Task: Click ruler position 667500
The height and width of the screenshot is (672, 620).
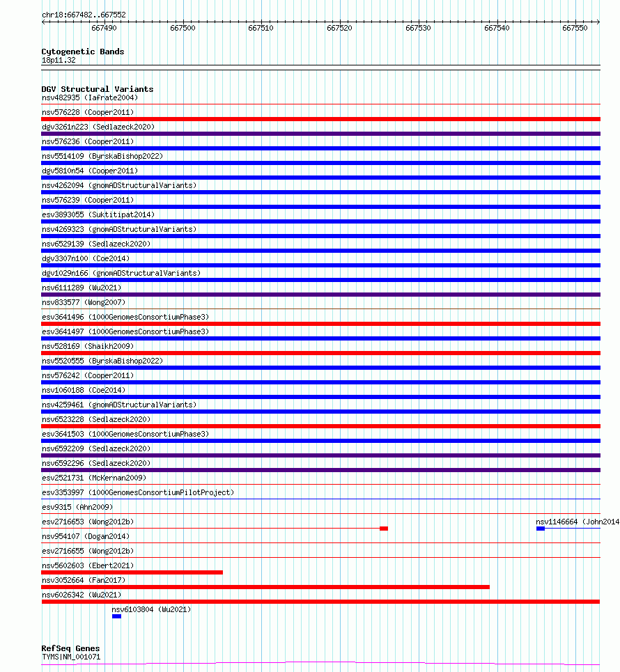Action: pos(183,28)
